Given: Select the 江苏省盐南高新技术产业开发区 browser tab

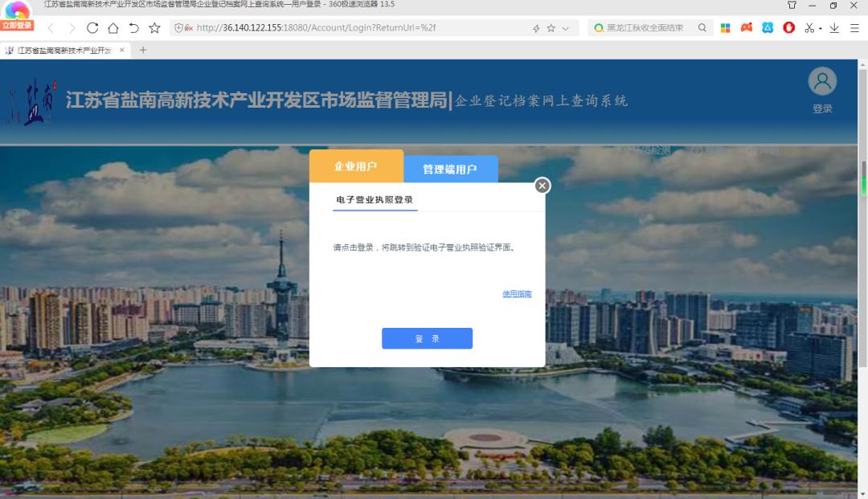Looking at the screenshot, I should point(64,51).
